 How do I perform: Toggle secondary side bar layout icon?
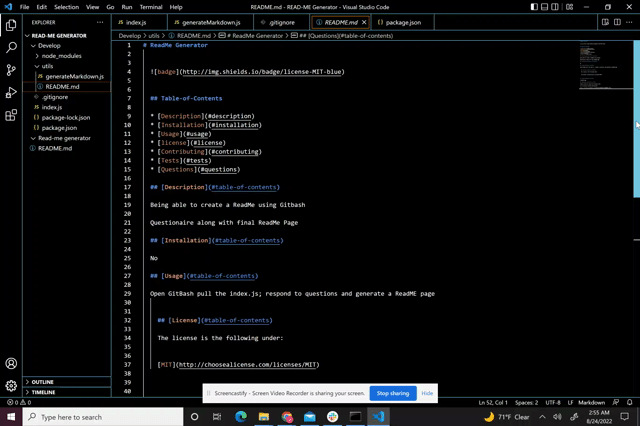coord(555,7)
